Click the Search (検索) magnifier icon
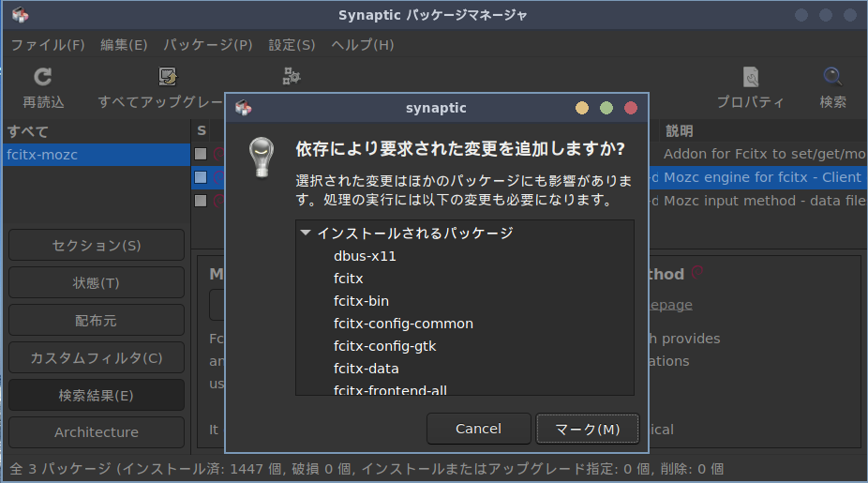The image size is (868, 483). click(832, 77)
